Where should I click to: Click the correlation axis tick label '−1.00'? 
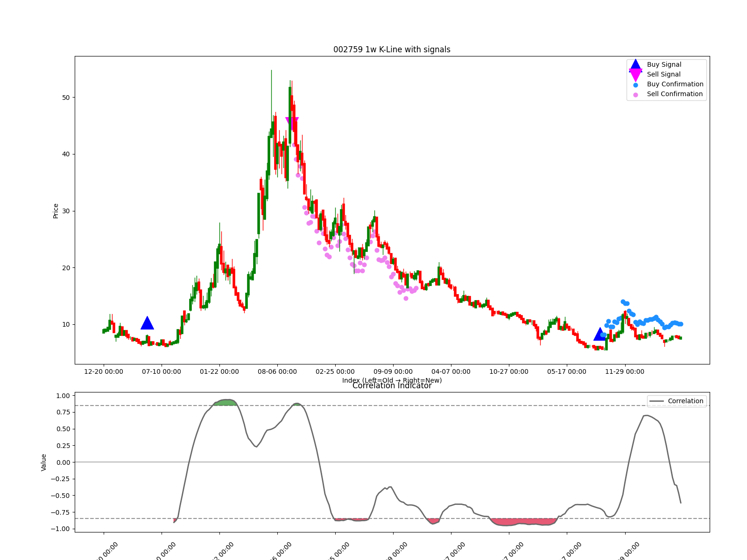(61, 529)
